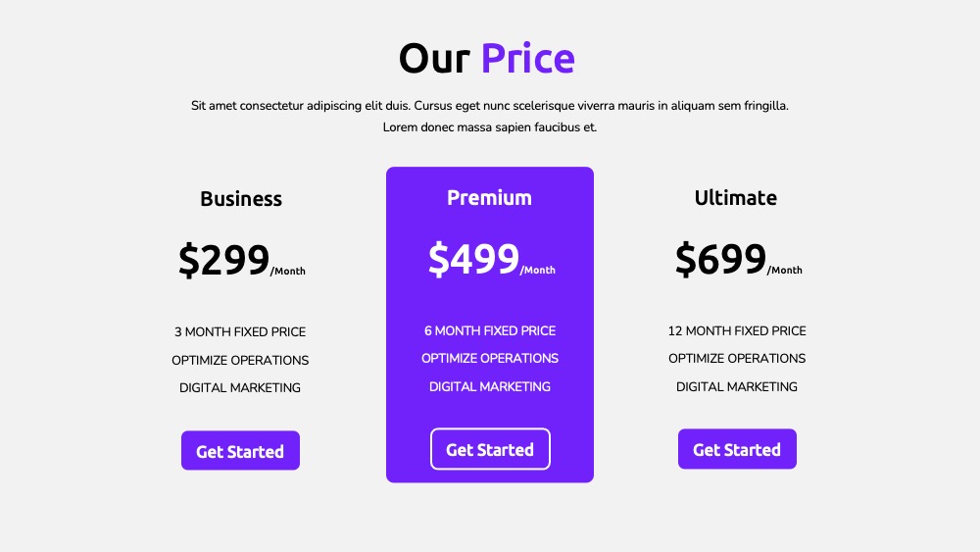Select the Business plan title
This screenshot has width=980, height=552.
click(241, 199)
